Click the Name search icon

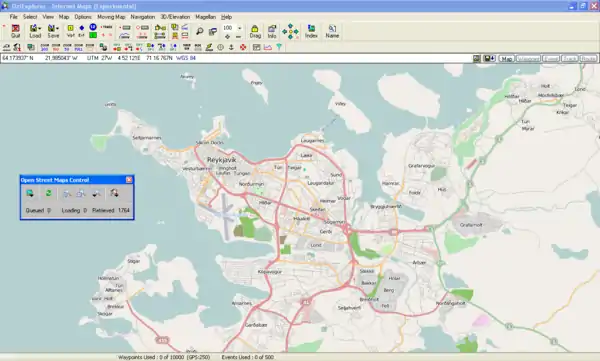332,31
